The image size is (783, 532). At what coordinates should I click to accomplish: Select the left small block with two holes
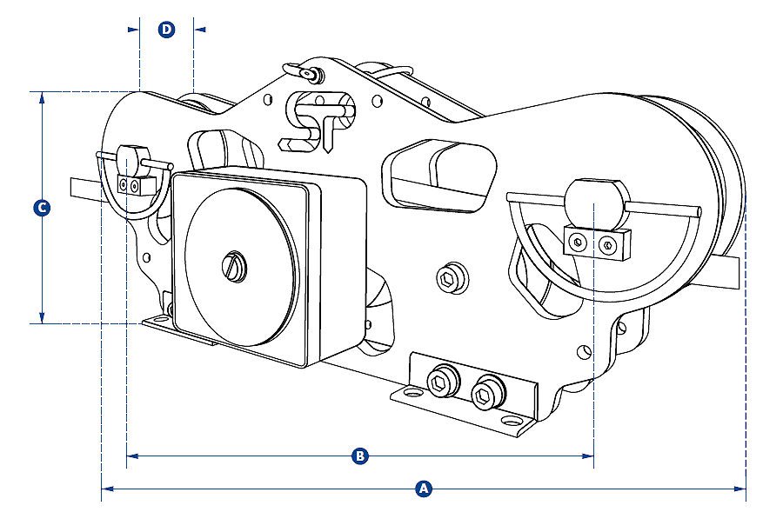(x=131, y=185)
